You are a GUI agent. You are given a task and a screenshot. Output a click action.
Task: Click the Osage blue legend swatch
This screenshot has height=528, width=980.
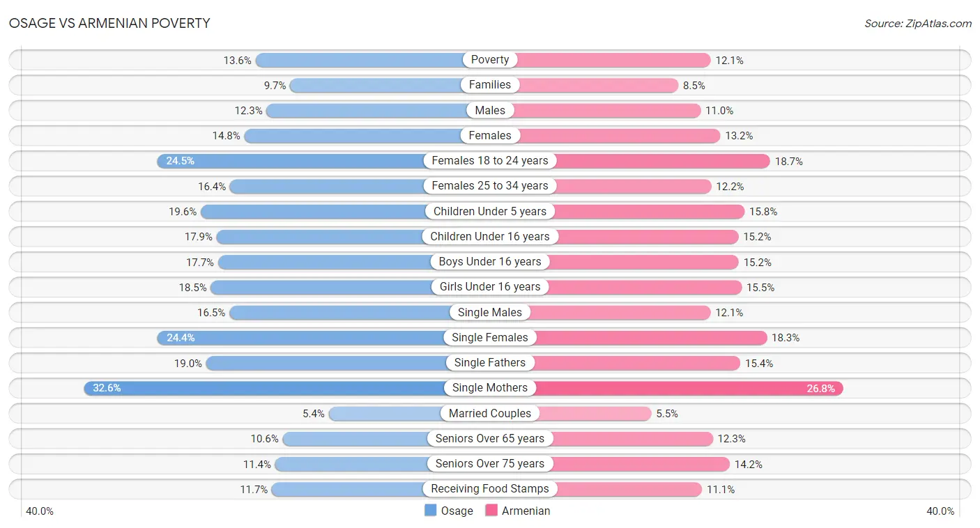[431, 511]
